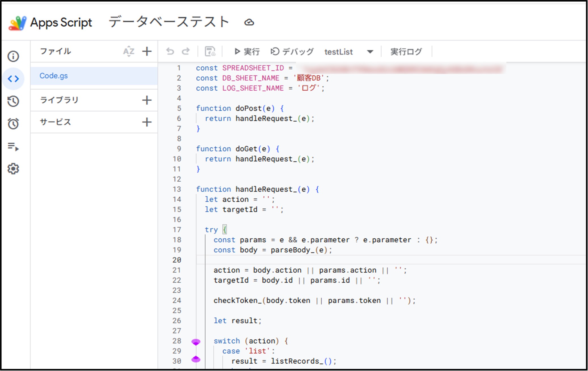Click the try keyword on line 17
This screenshot has width=588, height=371.
(x=211, y=230)
